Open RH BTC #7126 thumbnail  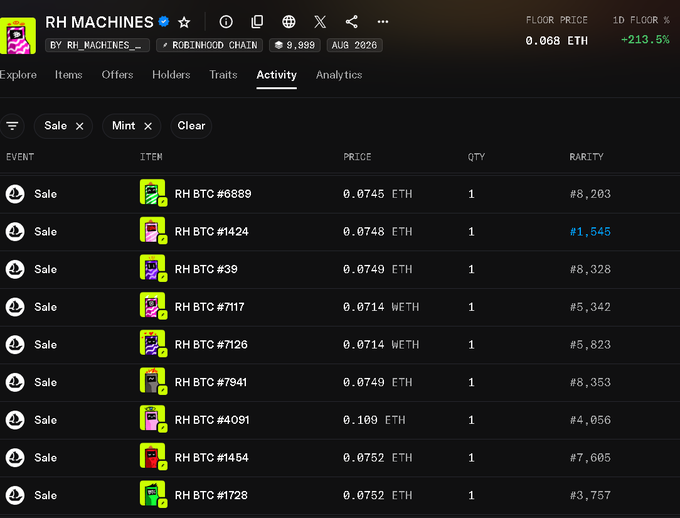click(x=153, y=343)
